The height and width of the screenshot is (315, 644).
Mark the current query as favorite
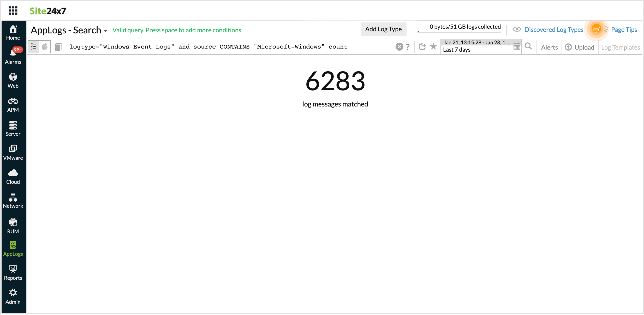[x=433, y=46]
